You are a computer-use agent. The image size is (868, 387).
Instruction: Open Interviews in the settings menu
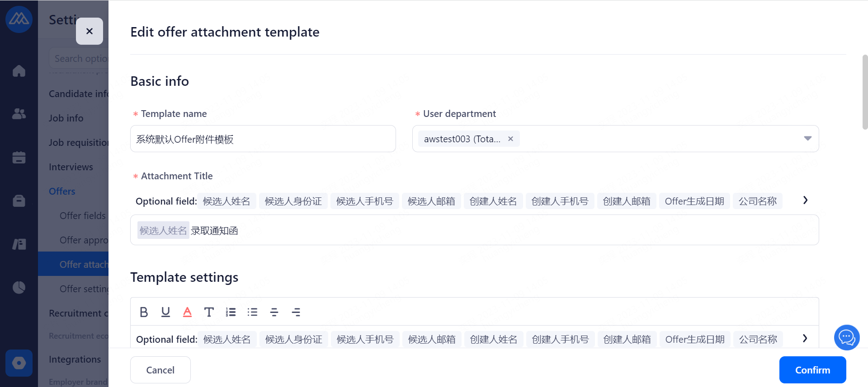(x=71, y=167)
